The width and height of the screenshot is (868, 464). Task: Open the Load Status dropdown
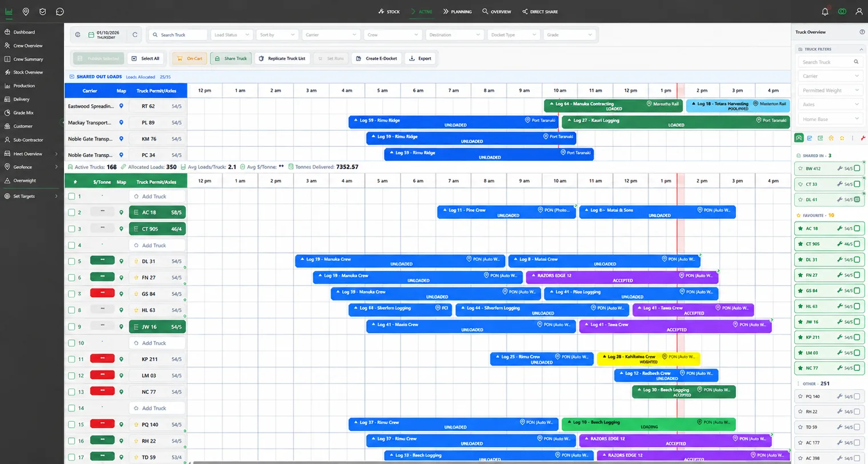pyautogui.click(x=231, y=35)
